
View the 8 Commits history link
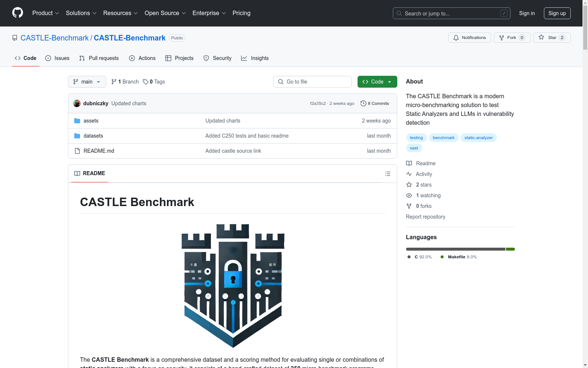(375, 103)
